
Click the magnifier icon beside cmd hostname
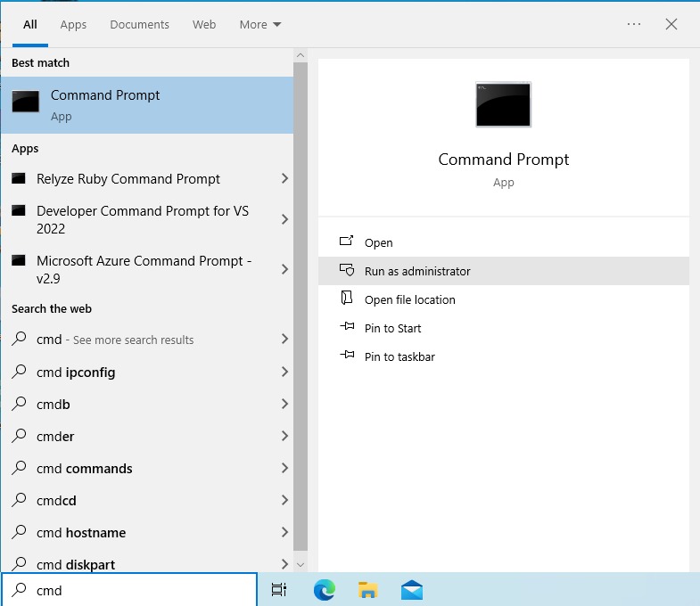pyautogui.click(x=19, y=532)
